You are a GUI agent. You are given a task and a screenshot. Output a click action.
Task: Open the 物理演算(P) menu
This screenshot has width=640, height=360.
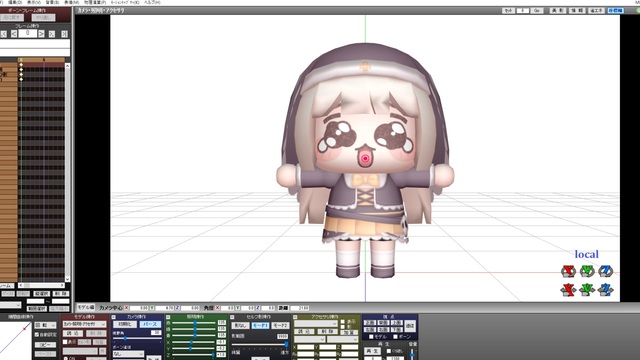point(95,2)
